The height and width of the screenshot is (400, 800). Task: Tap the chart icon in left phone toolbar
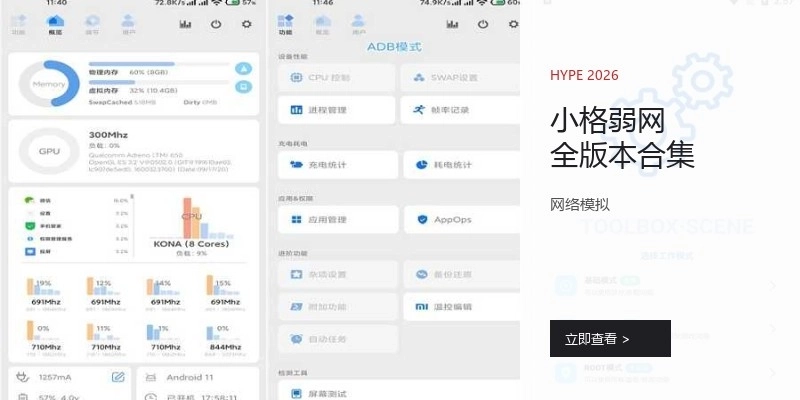[x=188, y=23]
